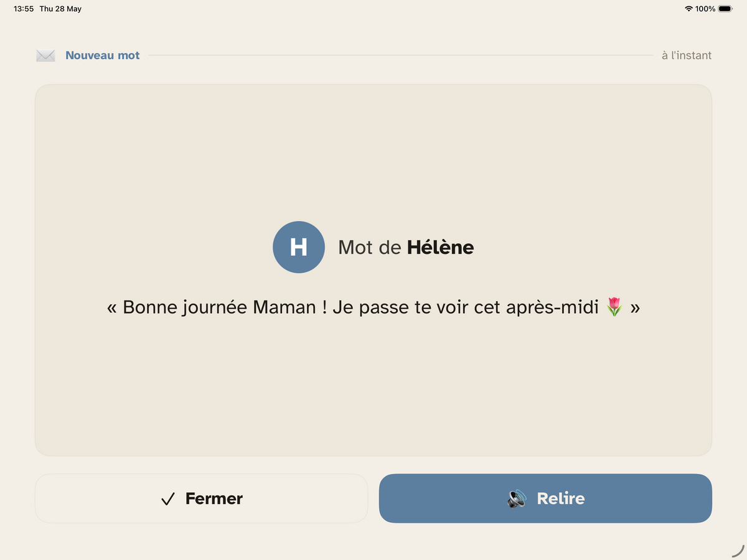
Task: Tap the 100% battery percentage
Action: 705,9
